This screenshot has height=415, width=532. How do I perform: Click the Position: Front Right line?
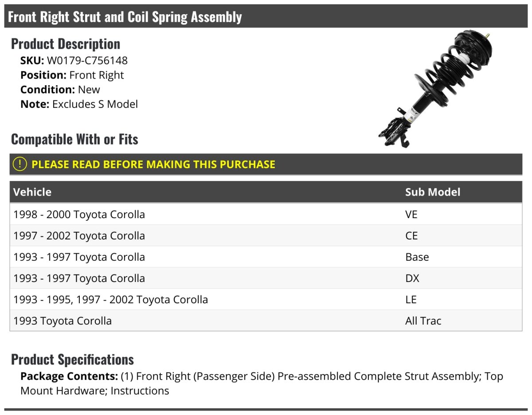[x=72, y=75]
